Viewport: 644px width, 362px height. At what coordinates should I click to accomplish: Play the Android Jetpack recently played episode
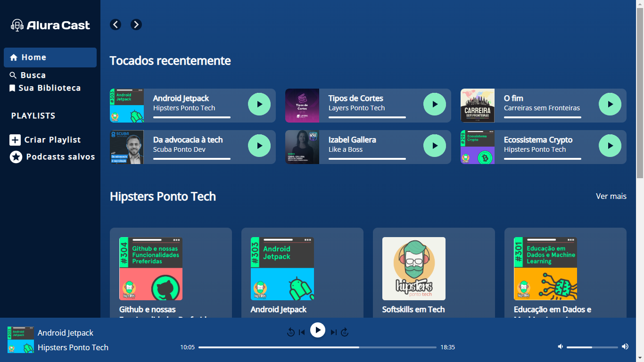tap(259, 104)
